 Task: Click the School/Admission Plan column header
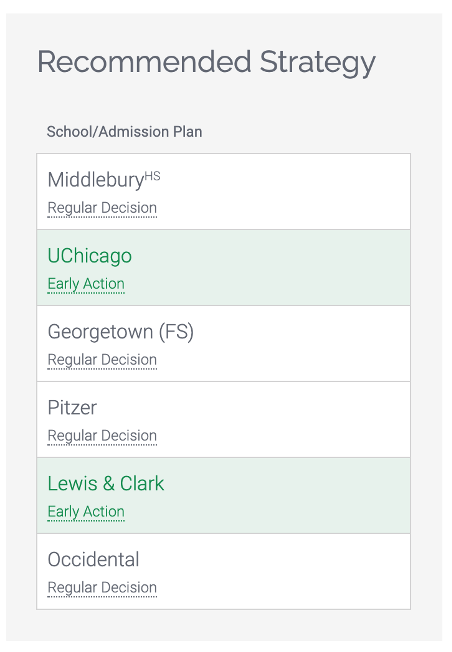pos(124,132)
